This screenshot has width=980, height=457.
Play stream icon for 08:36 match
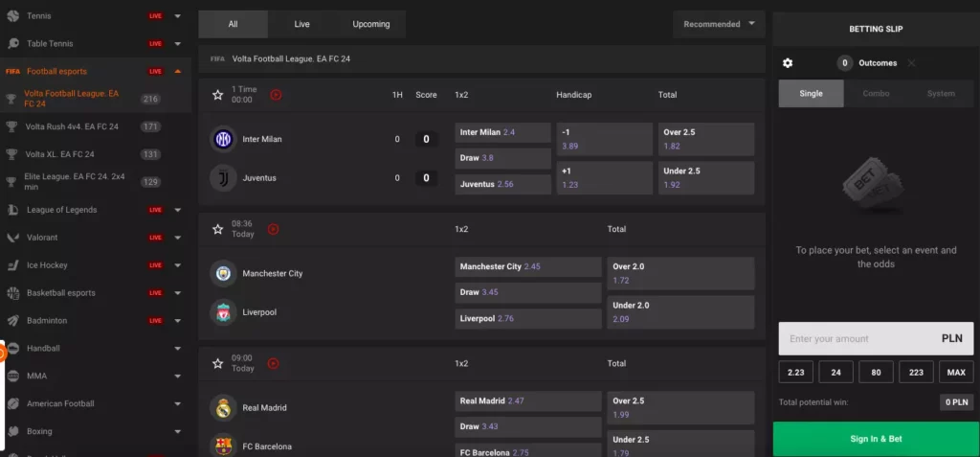coord(273,229)
